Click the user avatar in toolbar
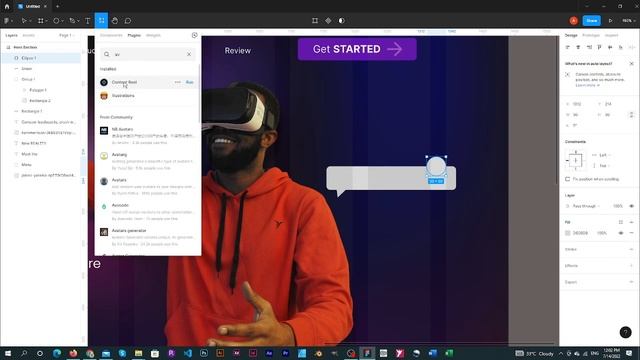Image resolution: width=640 pixels, height=360 pixels. coord(573,20)
